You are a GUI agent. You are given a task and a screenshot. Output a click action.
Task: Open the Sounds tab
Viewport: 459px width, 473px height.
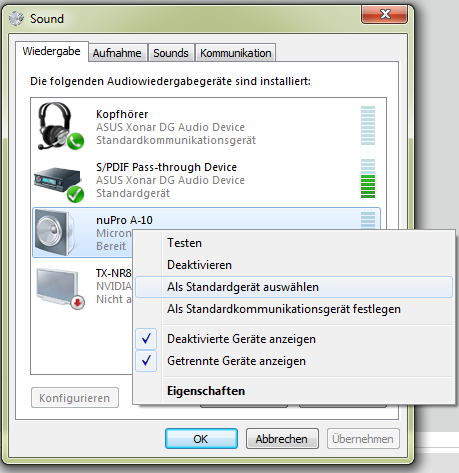(x=171, y=53)
